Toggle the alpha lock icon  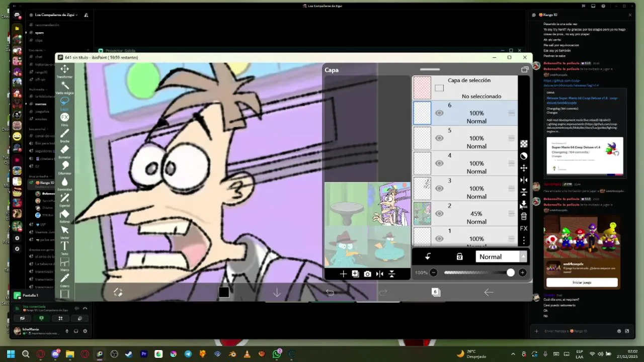(459, 256)
